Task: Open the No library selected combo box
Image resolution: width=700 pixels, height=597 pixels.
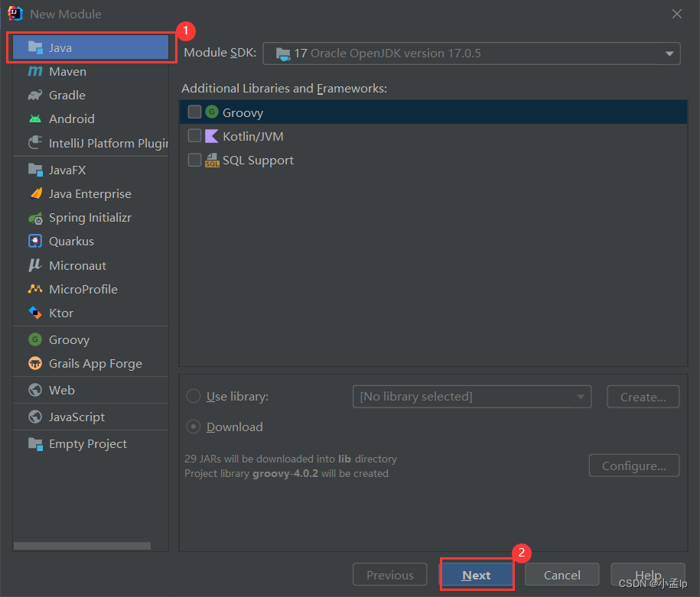Action: [472, 397]
